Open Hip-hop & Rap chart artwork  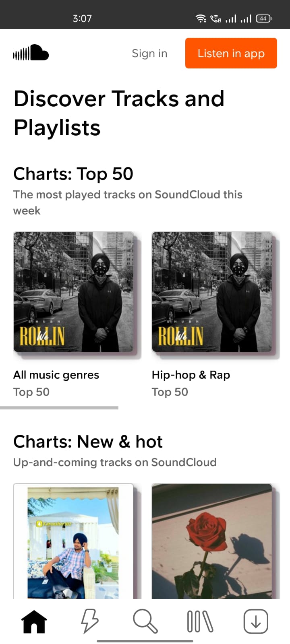(212, 292)
